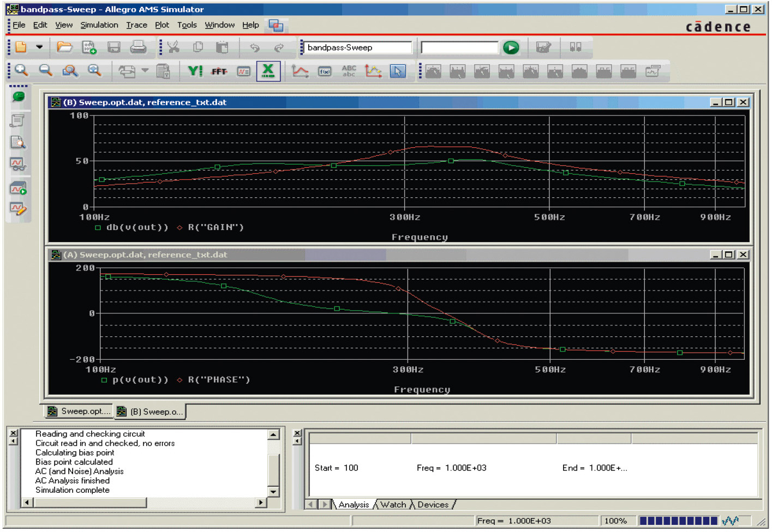Screen dimensions: 772x532
Task: Click the Mark Data Points icon
Action: [373, 71]
